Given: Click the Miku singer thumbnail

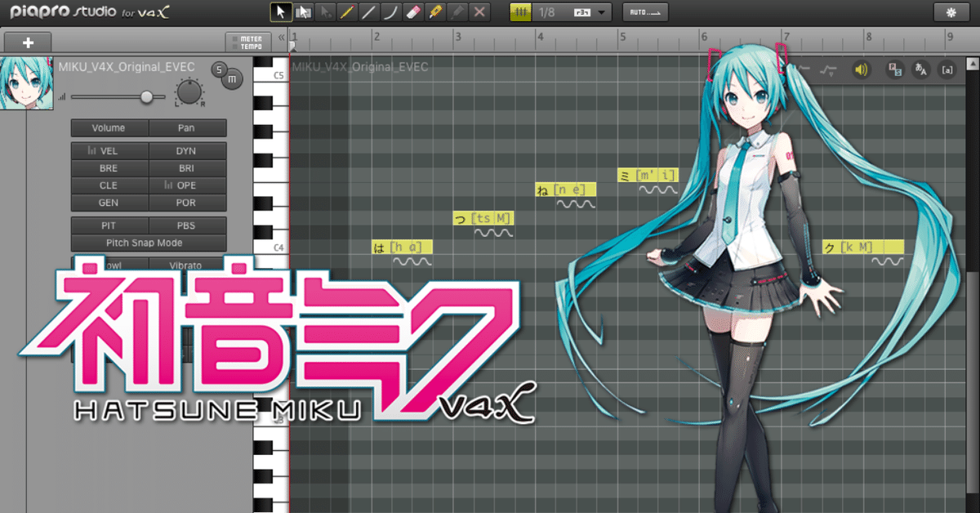Looking at the screenshot, I should click(x=27, y=83).
